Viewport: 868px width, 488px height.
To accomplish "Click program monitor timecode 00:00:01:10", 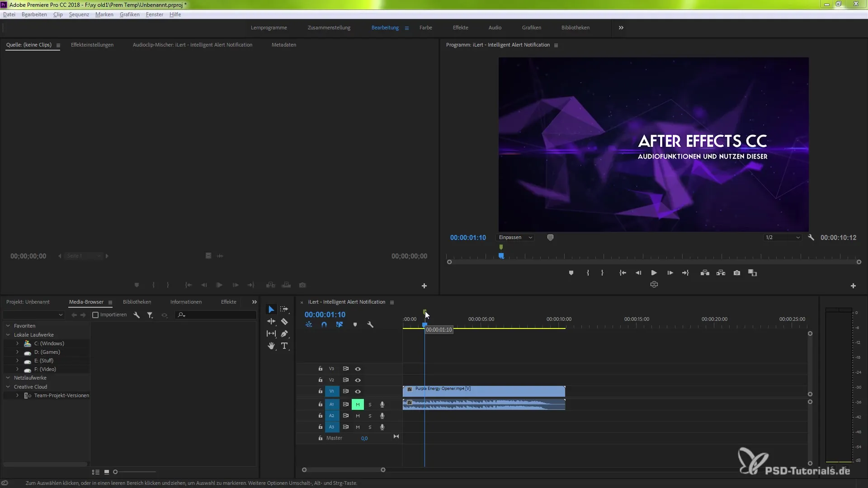I will pos(468,237).
